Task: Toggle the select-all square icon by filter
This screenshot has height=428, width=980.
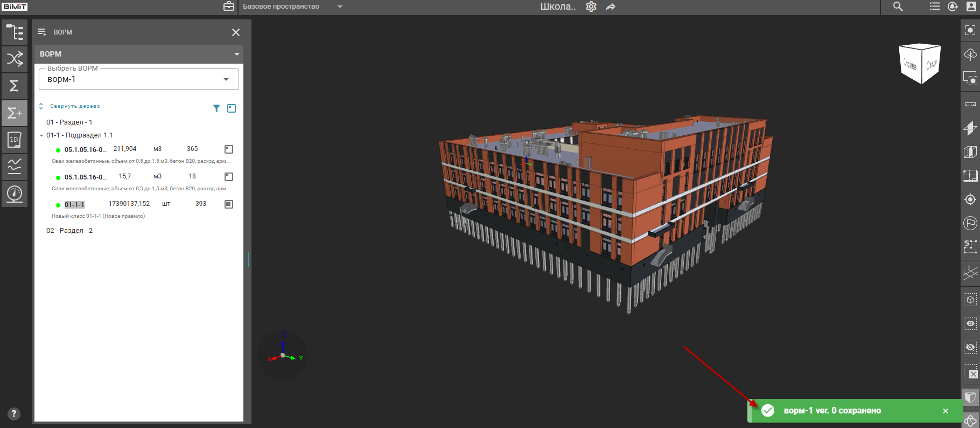Action: 232,108
